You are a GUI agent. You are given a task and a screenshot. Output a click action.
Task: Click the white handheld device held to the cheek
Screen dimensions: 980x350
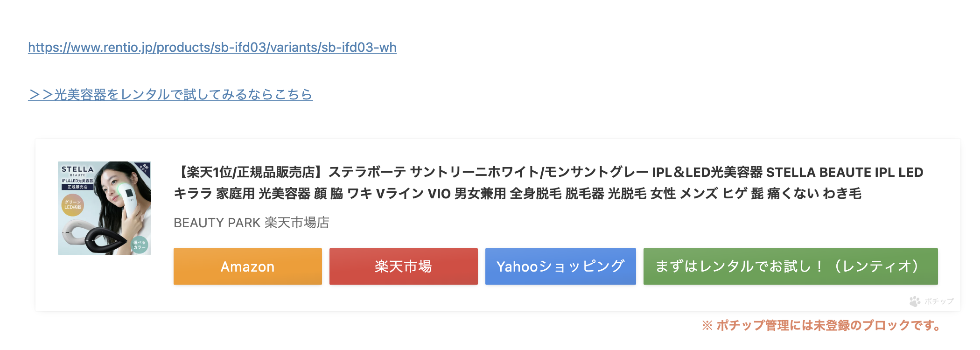coord(128,198)
